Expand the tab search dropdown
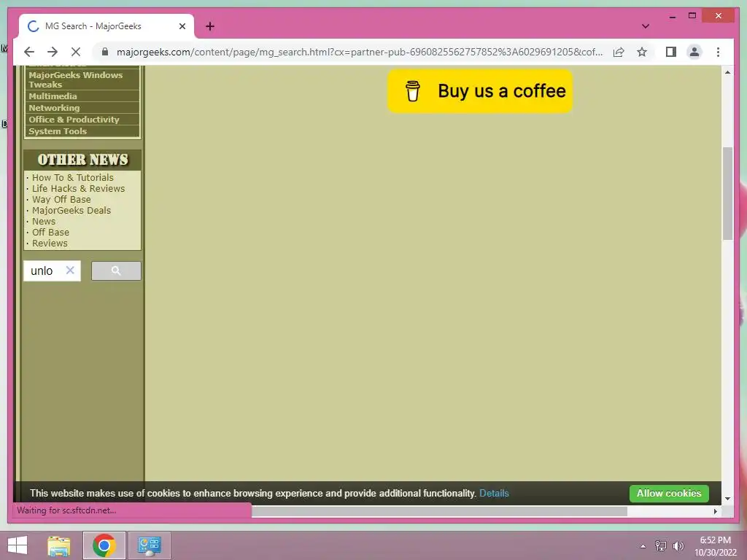The image size is (747, 560). (x=645, y=26)
